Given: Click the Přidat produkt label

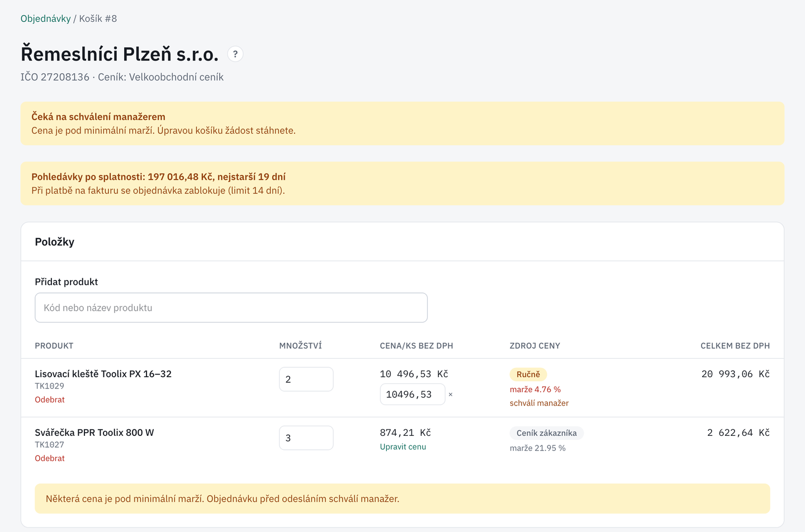Looking at the screenshot, I should click(x=67, y=282).
